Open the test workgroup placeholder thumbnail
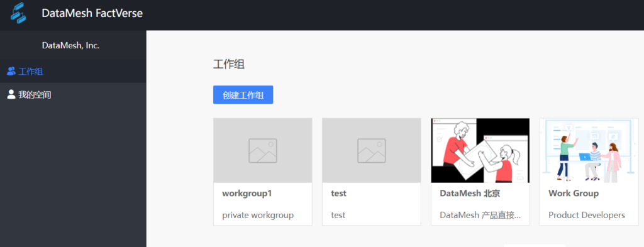644x247 pixels. 372,150
